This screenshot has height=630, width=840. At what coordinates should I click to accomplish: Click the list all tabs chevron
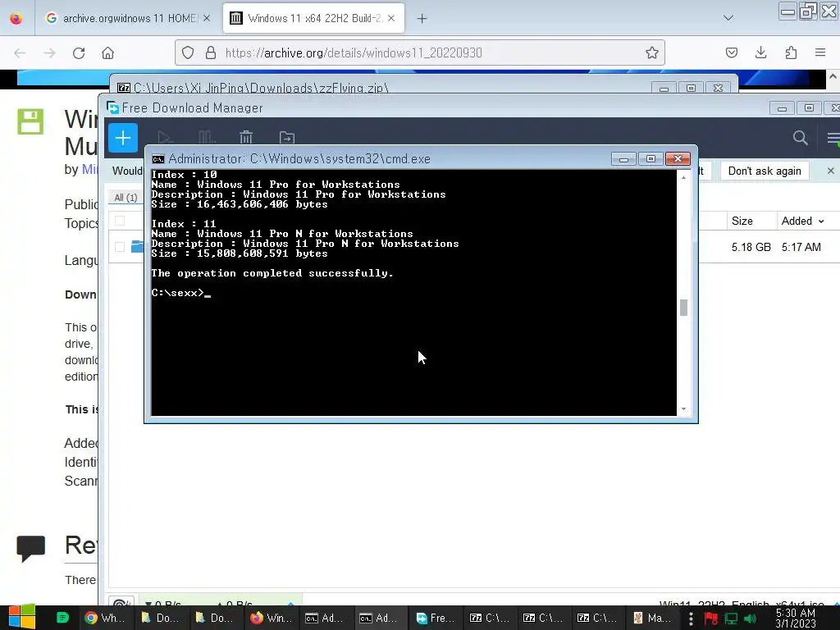[x=728, y=18]
